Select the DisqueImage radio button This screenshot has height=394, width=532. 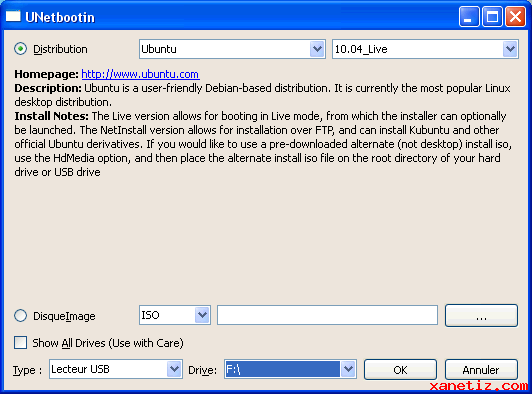coord(21,316)
